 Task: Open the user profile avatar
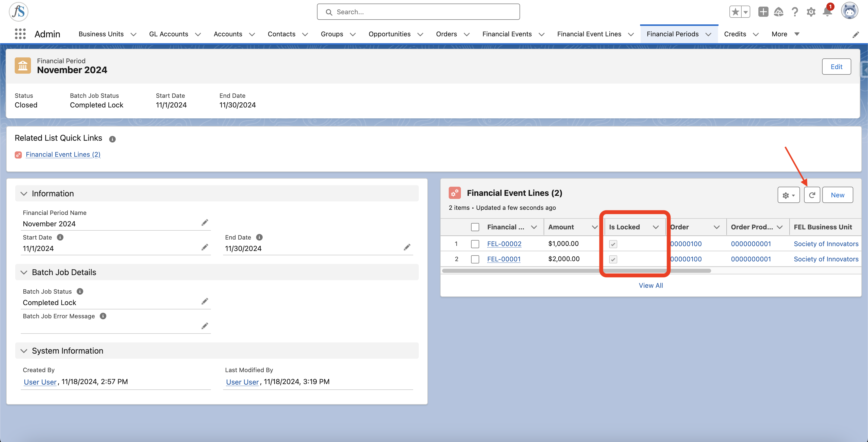(849, 11)
